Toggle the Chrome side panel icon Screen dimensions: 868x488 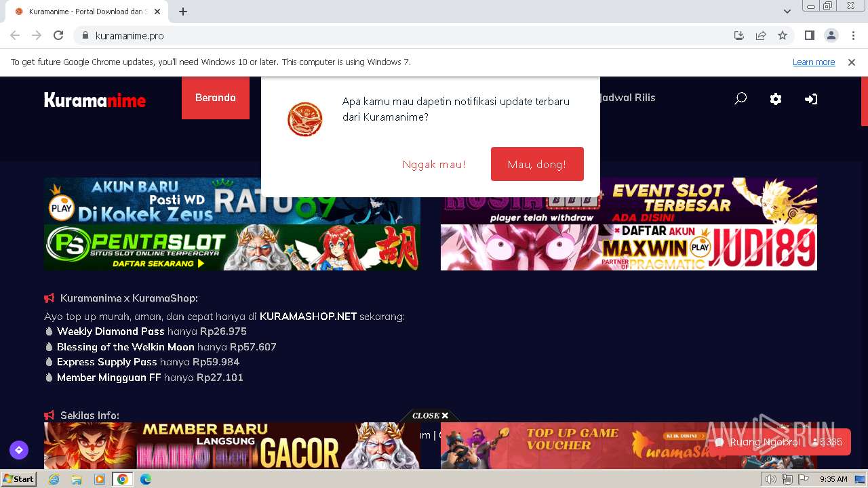click(x=809, y=35)
